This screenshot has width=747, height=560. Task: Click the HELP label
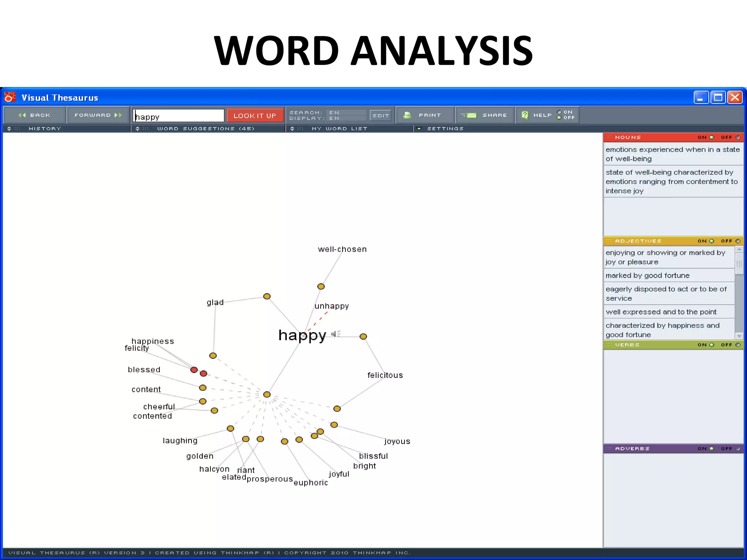point(542,115)
